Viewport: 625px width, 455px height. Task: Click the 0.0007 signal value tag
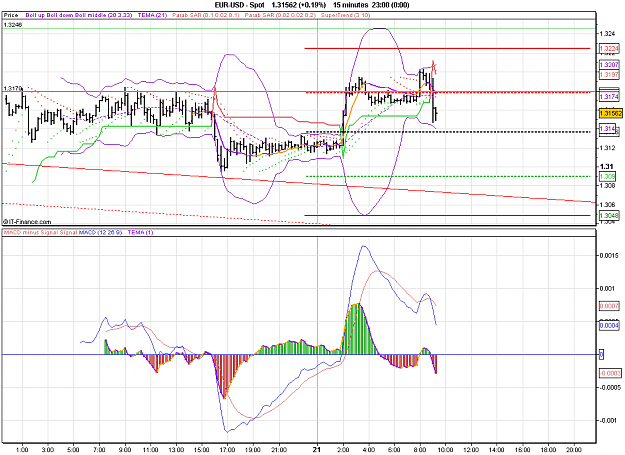[x=609, y=306]
